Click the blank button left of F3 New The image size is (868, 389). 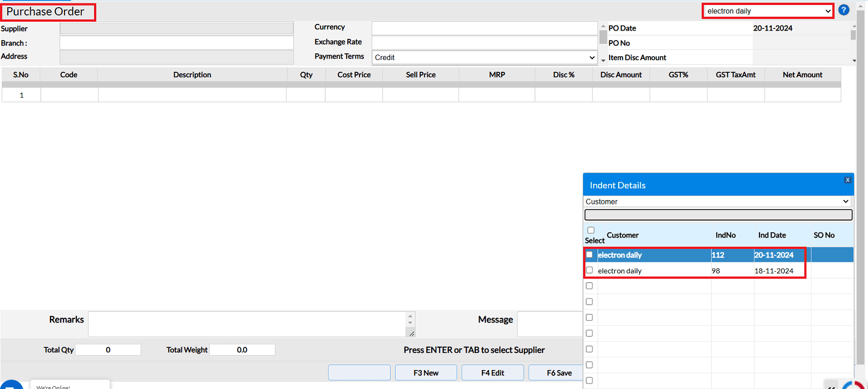click(x=359, y=373)
